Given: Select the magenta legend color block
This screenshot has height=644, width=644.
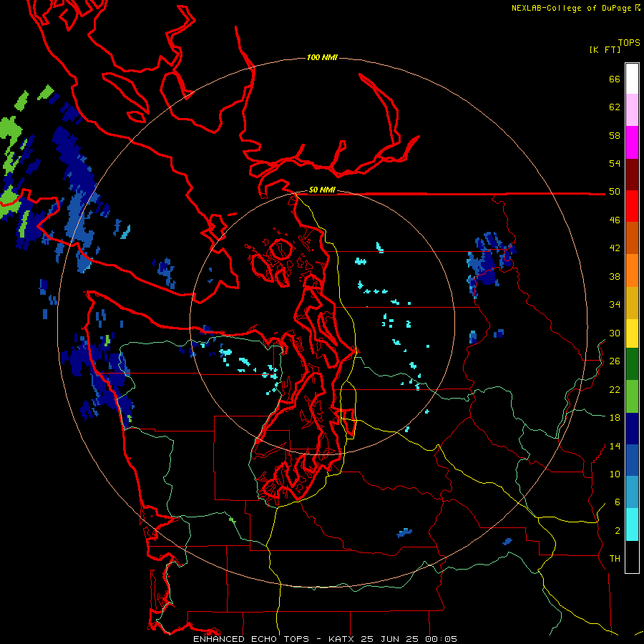Looking at the screenshot, I should pyautogui.click(x=632, y=142).
